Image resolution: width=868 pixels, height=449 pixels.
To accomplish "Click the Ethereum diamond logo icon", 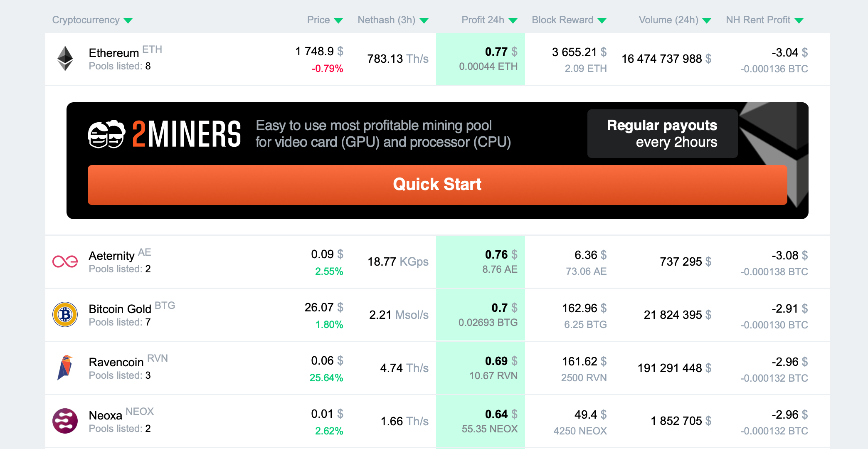I will point(65,58).
